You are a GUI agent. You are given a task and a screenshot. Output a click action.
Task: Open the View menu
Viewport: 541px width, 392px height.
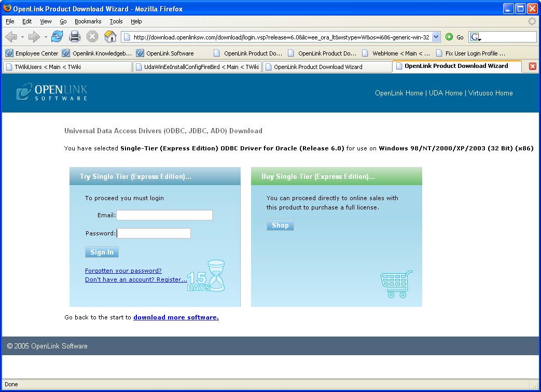coord(46,21)
